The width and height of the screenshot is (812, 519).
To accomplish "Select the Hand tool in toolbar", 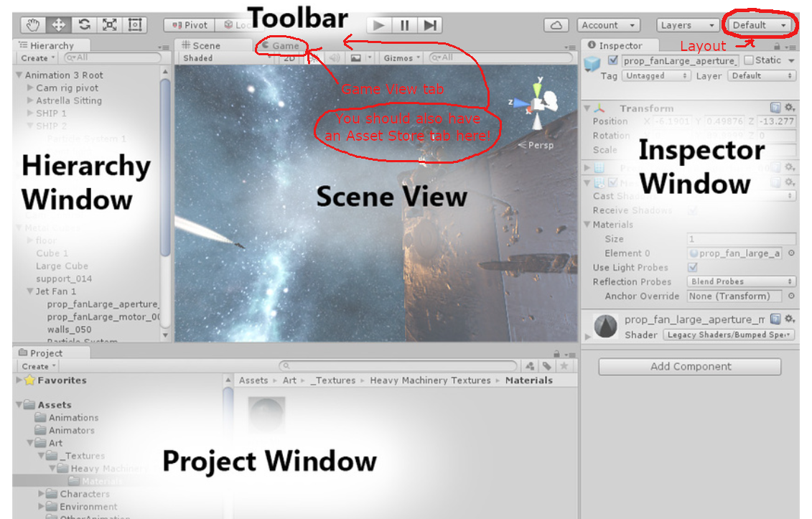I will tap(33, 25).
